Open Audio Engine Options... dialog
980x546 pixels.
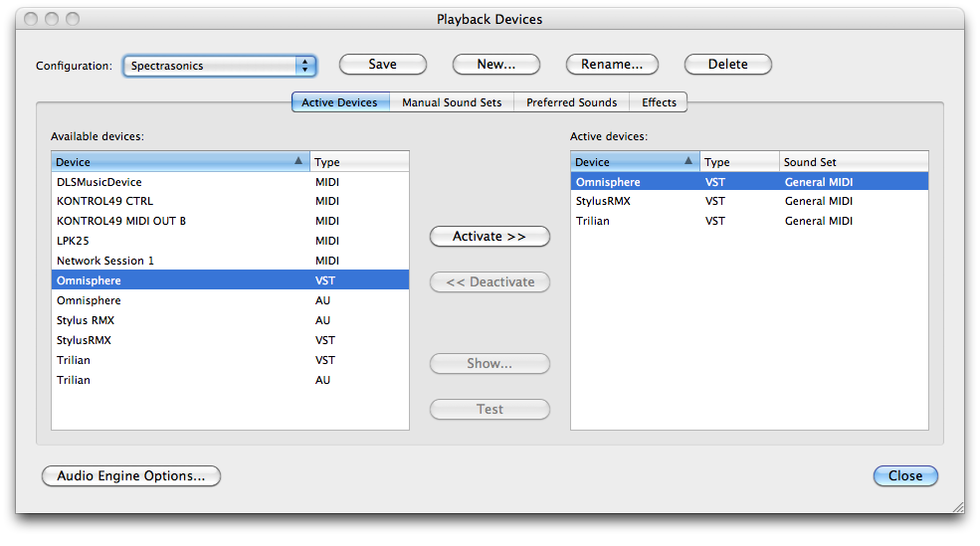point(131,476)
